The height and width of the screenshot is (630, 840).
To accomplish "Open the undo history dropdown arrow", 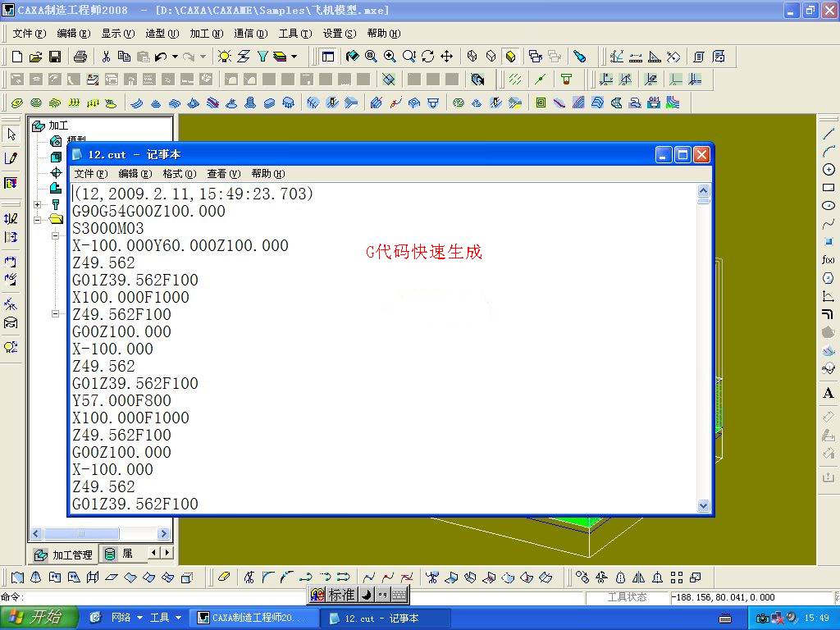I will pyautogui.click(x=176, y=57).
